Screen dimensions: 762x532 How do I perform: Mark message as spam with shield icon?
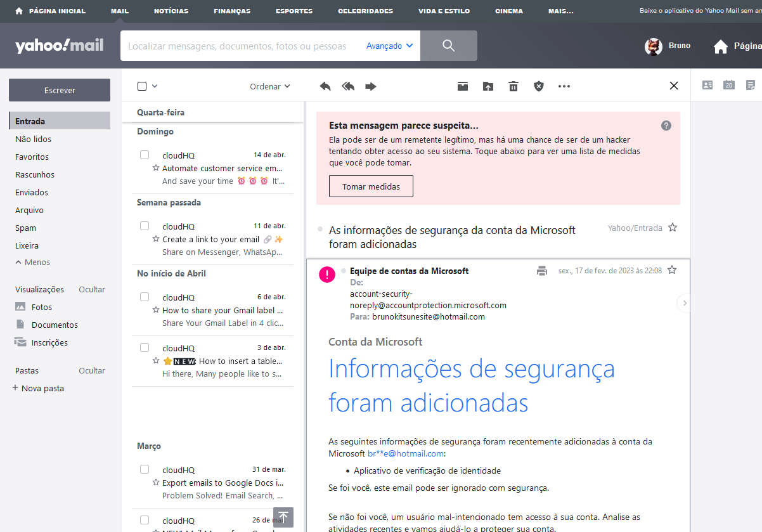[539, 86]
